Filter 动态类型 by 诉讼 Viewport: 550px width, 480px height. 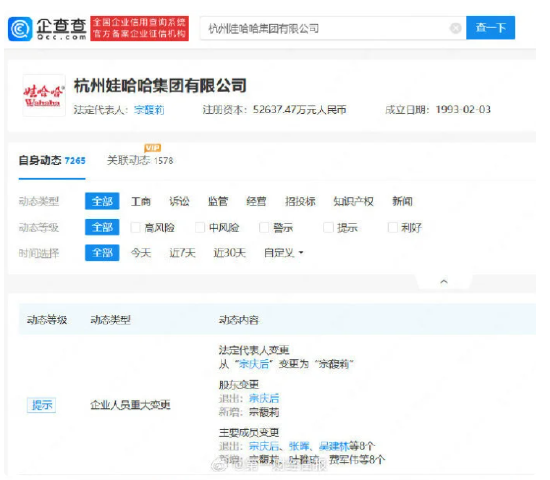(x=179, y=201)
